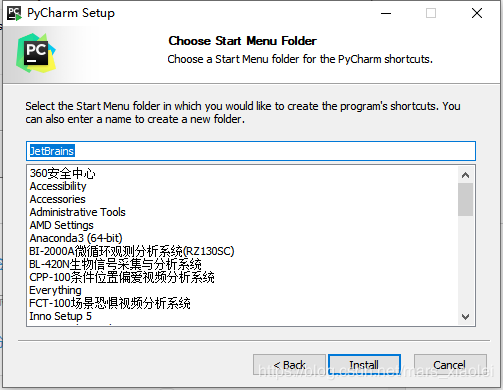Select the Accessibility folder entry
Viewport: 503px width, 390px height.
tap(58, 186)
